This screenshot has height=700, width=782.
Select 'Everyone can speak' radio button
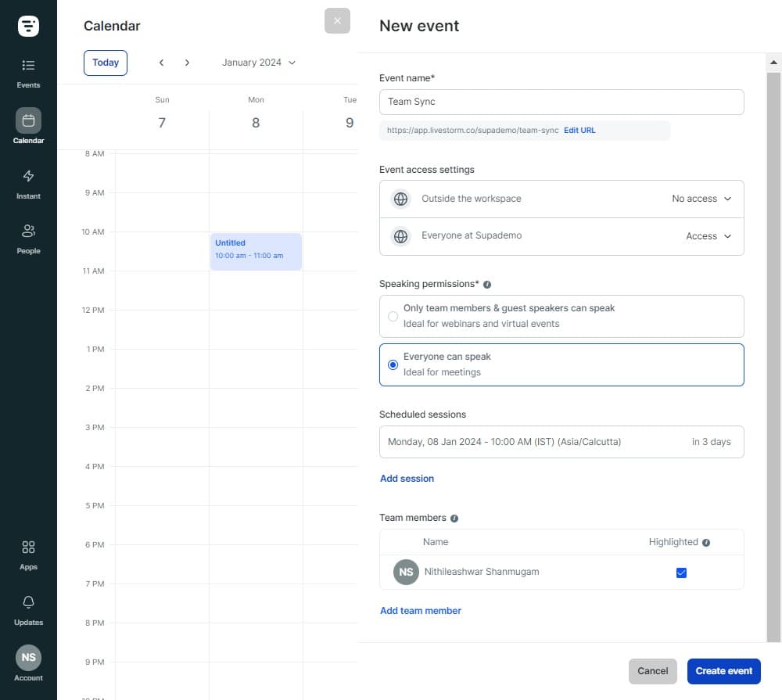pyautogui.click(x=393, y=364)
